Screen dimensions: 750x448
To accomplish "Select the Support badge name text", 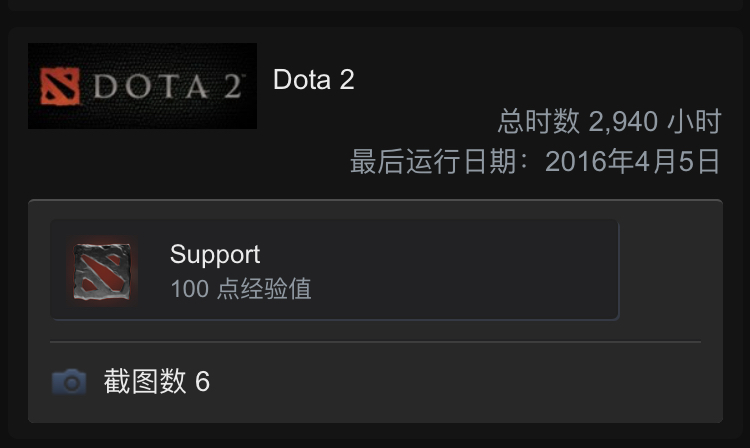I will coord(215,255).
